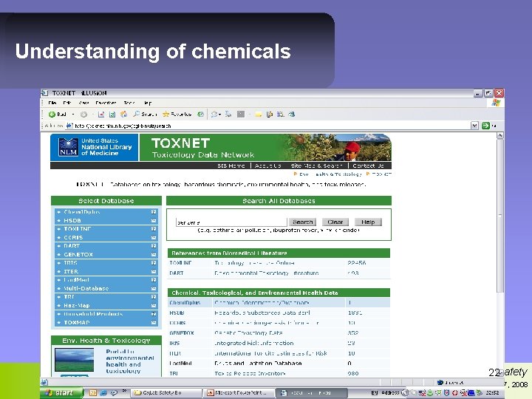
Task: Click the green Go arrow button
Action: point(485,126)
